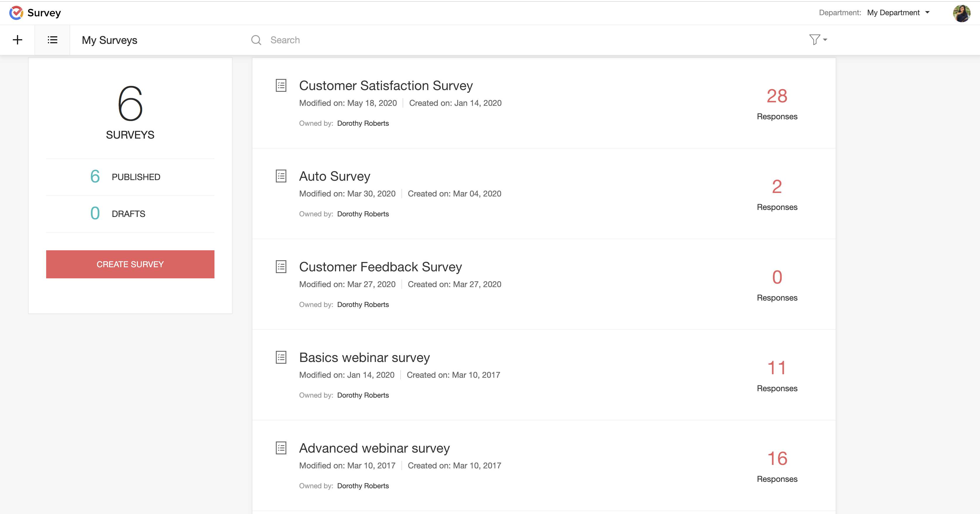Open the Customer Satisfaction Survey title

point(386,86)
